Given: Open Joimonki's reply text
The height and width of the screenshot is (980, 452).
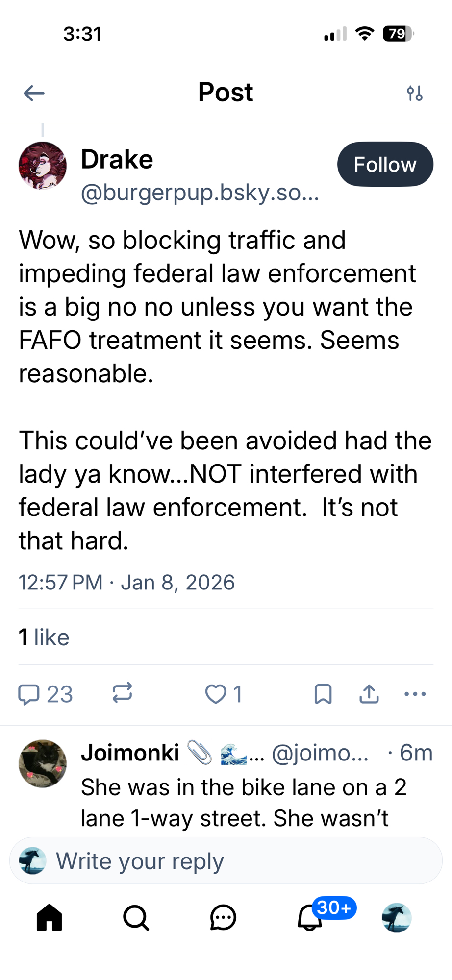Looking at the screenshot, I should coord(244,803).
